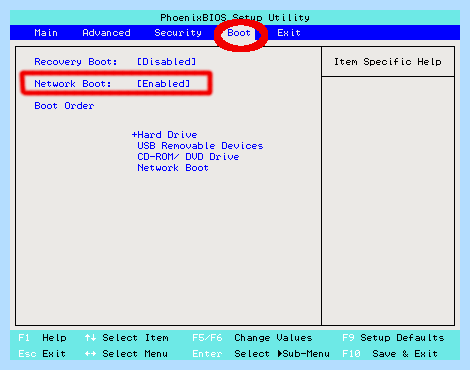The width and height of the screenshot is (470, 370).
Task: Select the Network Boot setting label
Action: click(73, 84)
